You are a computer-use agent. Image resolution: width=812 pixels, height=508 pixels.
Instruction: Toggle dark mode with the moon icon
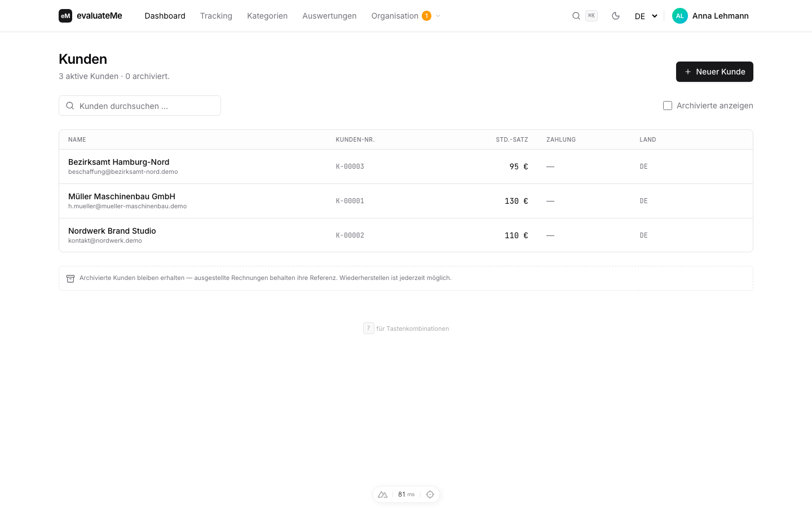pyautogui.click(x=616, y=16)
